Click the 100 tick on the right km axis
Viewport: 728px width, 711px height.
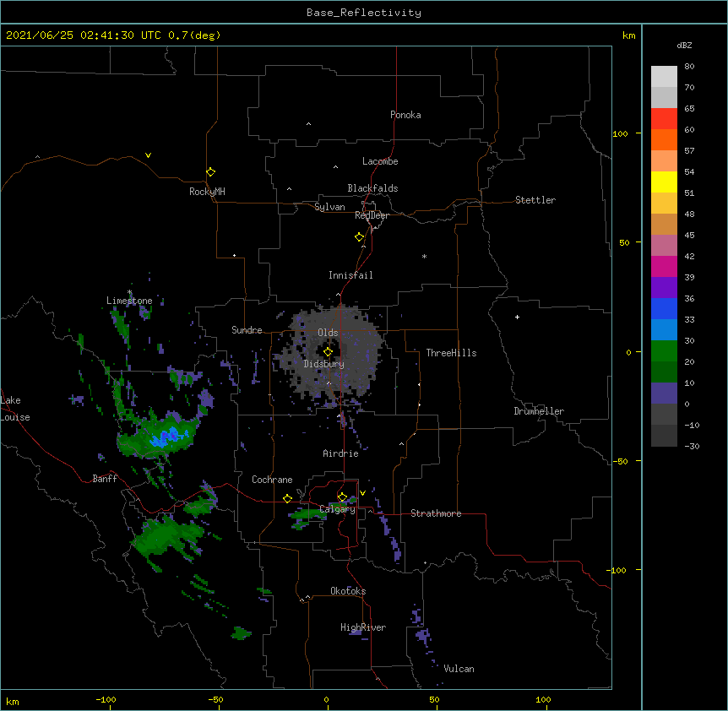coord(620,133)
